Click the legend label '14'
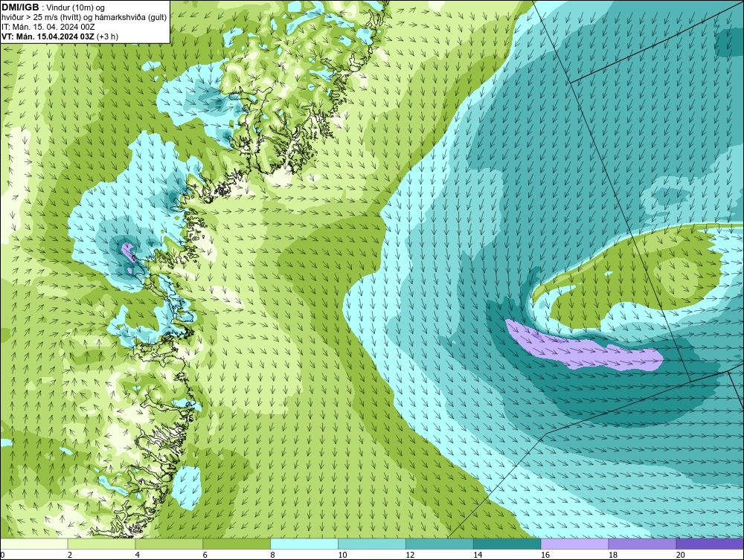Viewport: 744px width, 560px height. pyautogui.click(x=478, y=555)
